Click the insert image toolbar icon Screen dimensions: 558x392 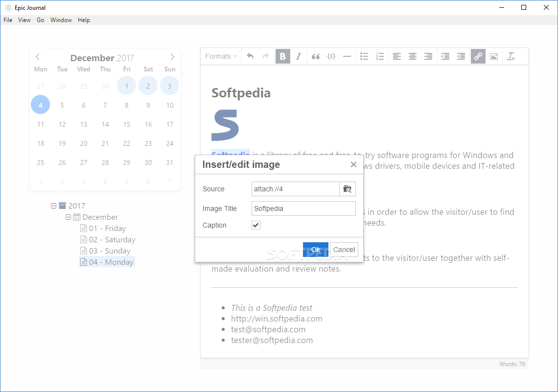(494, 56)
